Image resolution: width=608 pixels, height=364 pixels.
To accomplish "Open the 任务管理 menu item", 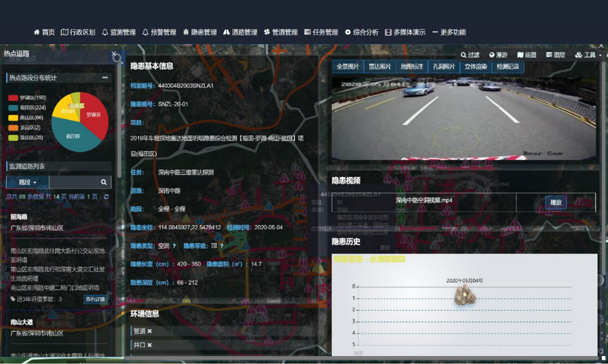I will (321, 32).
